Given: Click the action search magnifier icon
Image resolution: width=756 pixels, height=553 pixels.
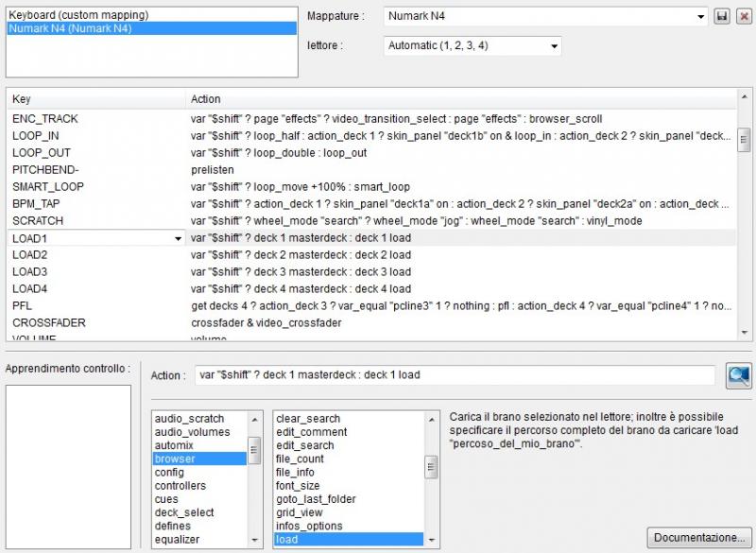Looking at the screenshot, I should pos(738,375).
